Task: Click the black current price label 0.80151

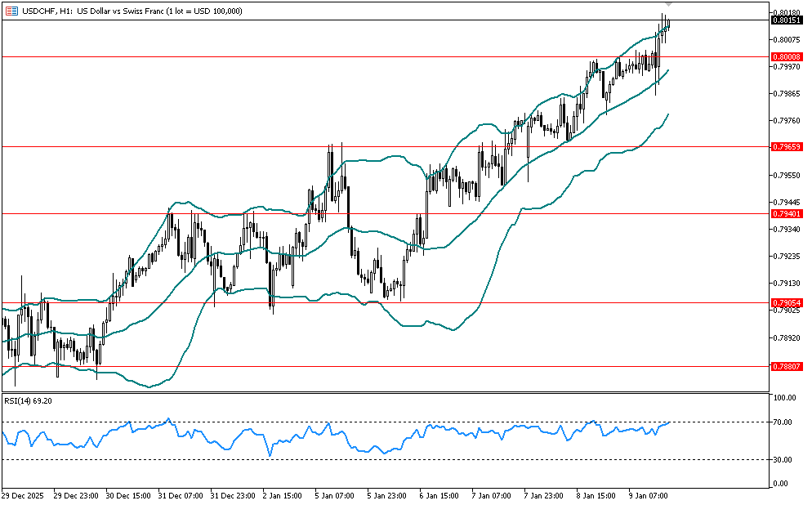Action: (786, 20)
